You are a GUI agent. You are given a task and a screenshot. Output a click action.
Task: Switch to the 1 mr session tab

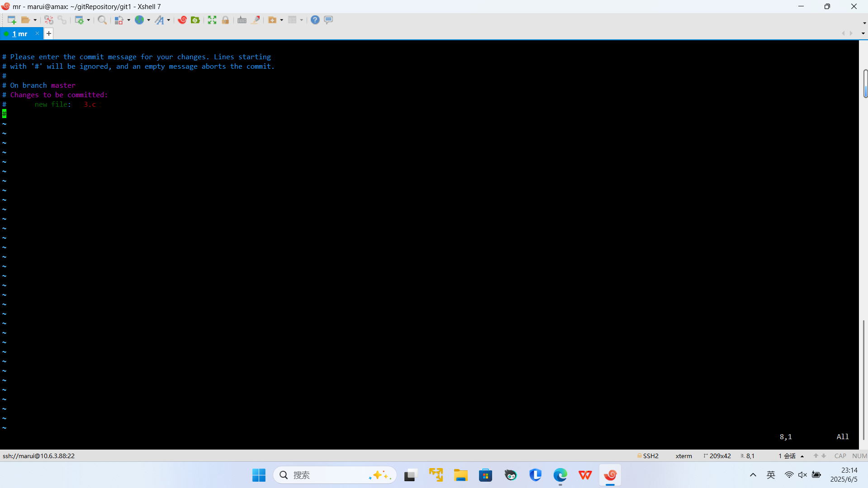coord(20,33)
